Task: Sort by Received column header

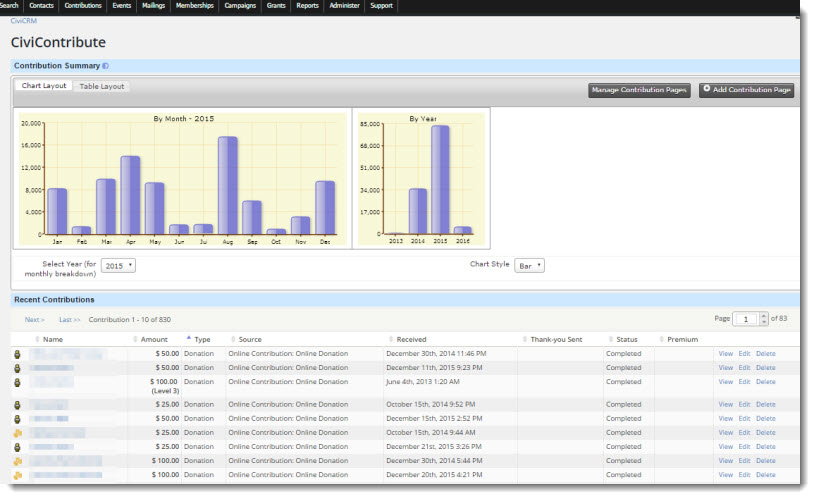Action: 411,339
